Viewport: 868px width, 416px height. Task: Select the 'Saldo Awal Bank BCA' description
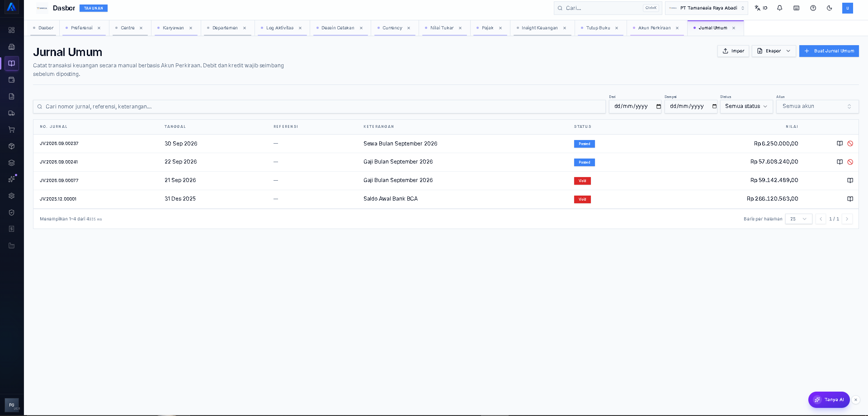coord(391,199)
